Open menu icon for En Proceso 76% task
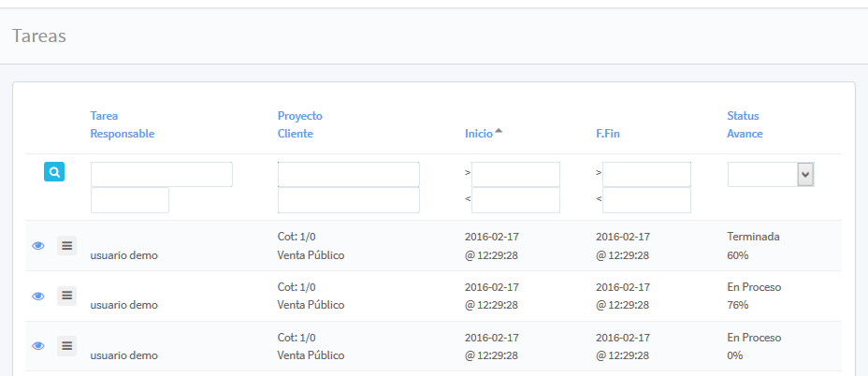 (x=66, y=296)
